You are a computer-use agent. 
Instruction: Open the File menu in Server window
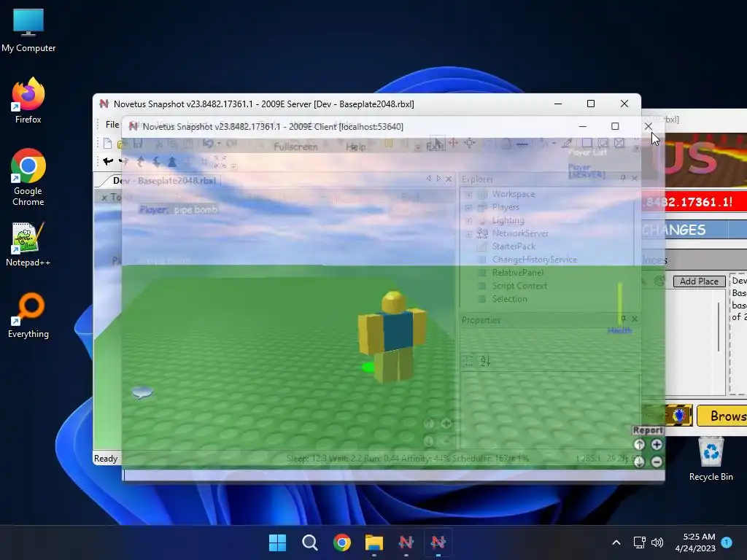pos(112,124)
